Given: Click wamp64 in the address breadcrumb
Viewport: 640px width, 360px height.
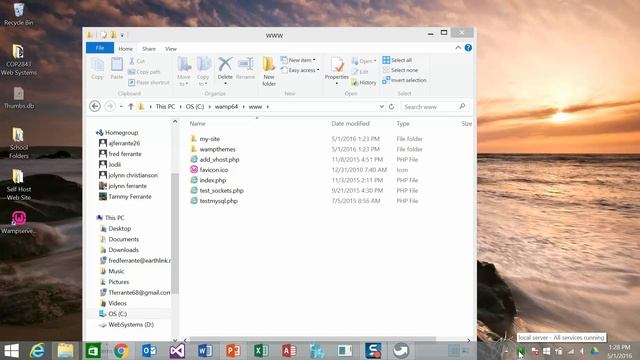Looking at the screenshot, I should point(226,107).
